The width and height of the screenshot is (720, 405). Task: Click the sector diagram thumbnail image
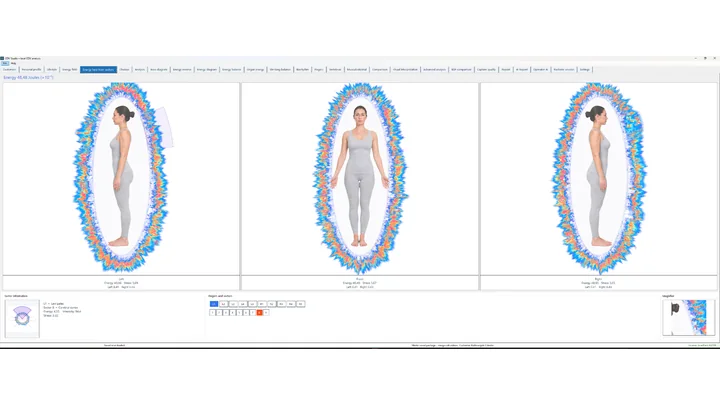pos(22,319)
